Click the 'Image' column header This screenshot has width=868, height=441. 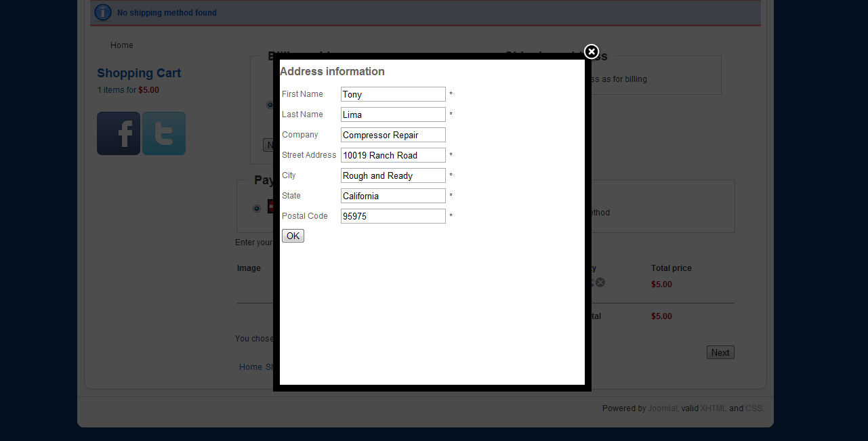pyautogui.click(x=249, y=268)
